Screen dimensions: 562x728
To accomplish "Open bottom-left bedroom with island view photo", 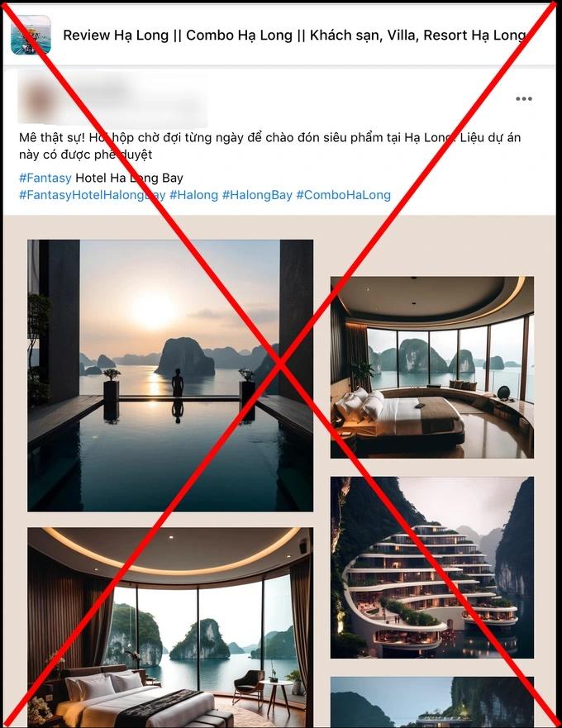I will (x=170, y=627).
